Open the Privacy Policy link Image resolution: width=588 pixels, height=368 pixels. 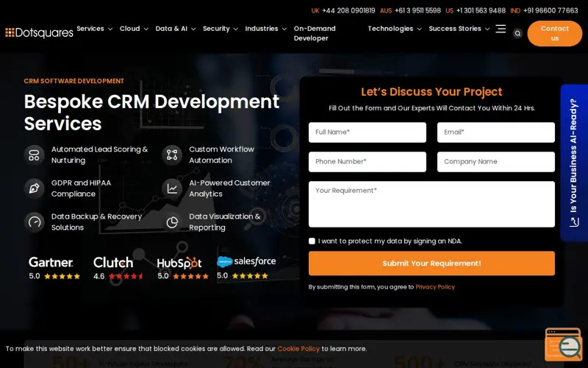point(435,287)
